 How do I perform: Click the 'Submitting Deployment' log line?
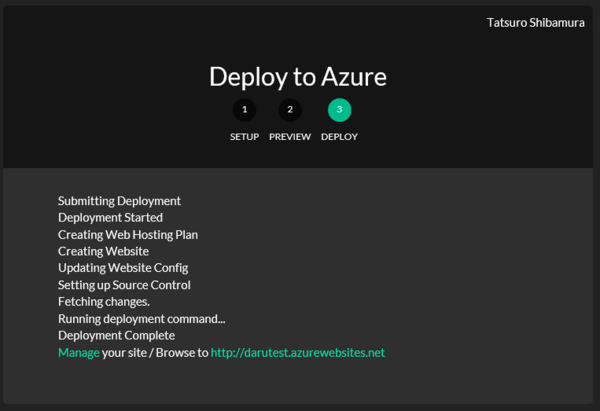pos(119,201)
